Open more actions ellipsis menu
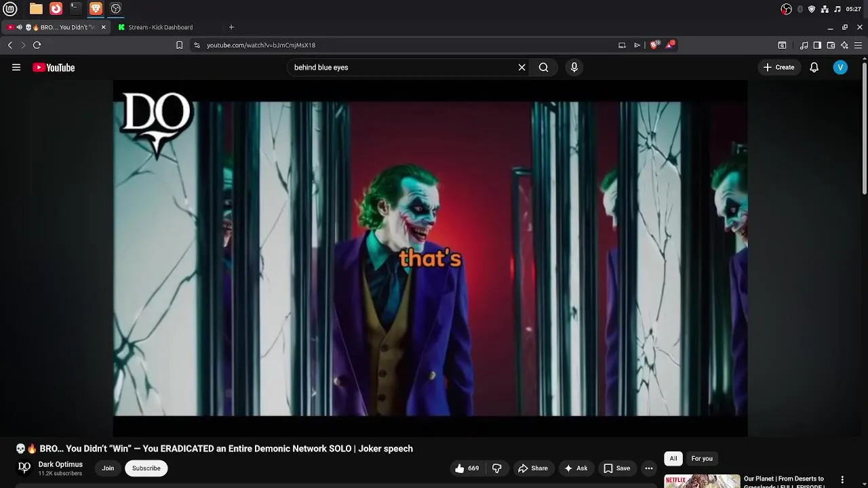This screenshot has width=868, height=488. click(649, 468)
